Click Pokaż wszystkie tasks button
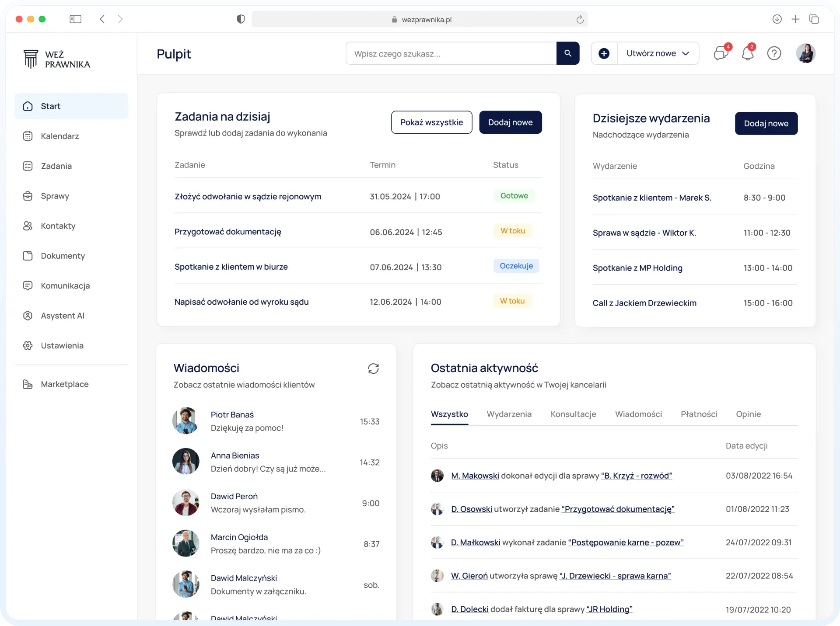 [431, 122]
